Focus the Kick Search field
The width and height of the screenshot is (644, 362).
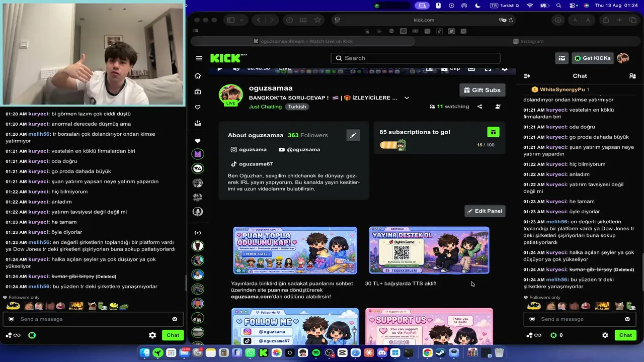[416, 58]
